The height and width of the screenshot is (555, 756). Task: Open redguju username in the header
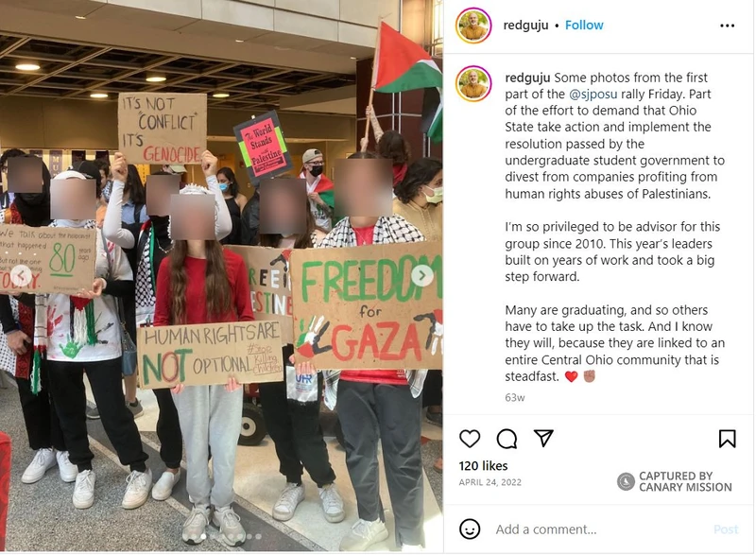[525, 26]
